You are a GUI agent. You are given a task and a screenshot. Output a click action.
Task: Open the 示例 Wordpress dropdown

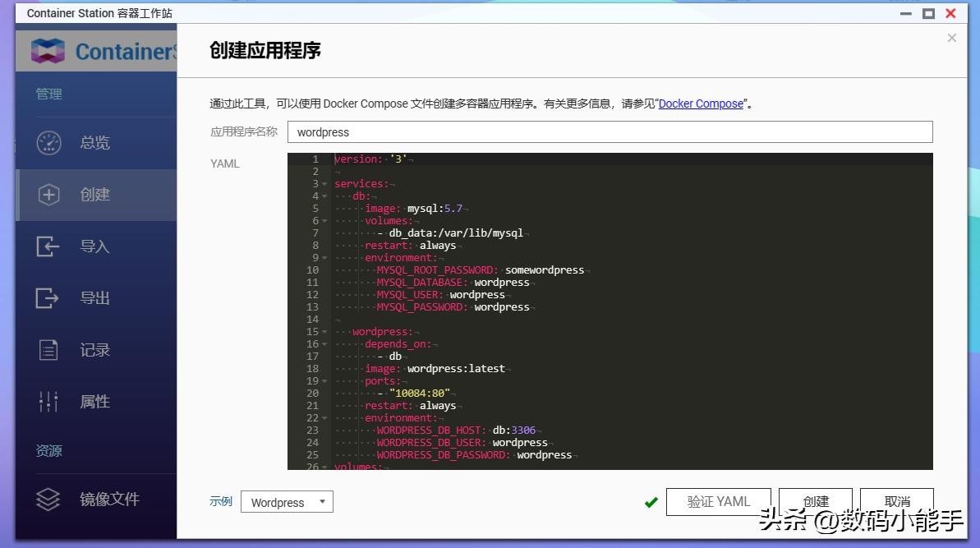pos(287,502)
